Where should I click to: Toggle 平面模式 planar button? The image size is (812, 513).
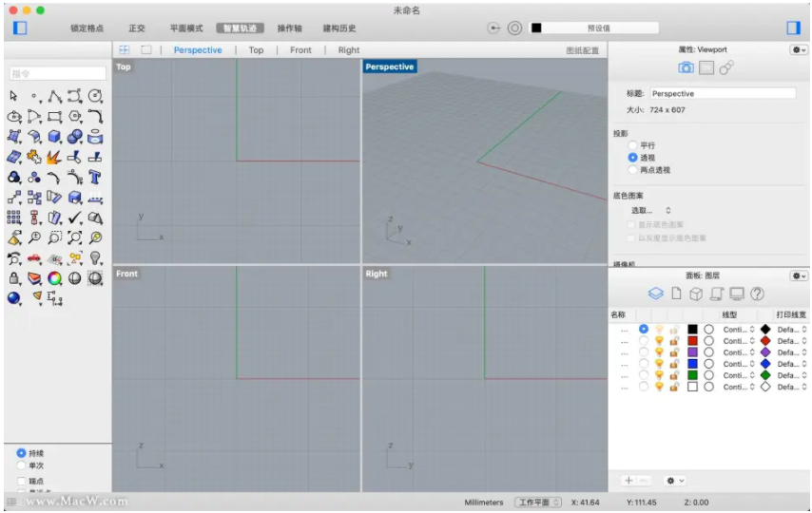point(186,28)
